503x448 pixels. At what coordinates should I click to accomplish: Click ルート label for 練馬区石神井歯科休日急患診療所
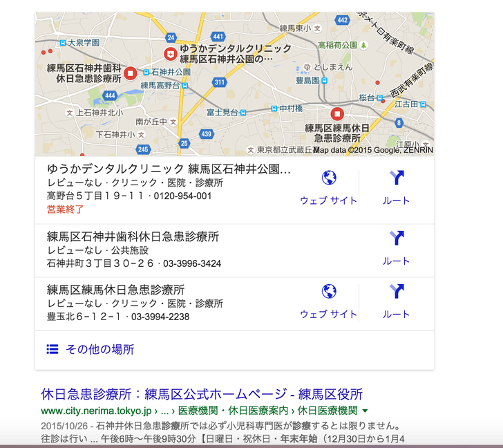pyautogui.click(x=397, y=261)
